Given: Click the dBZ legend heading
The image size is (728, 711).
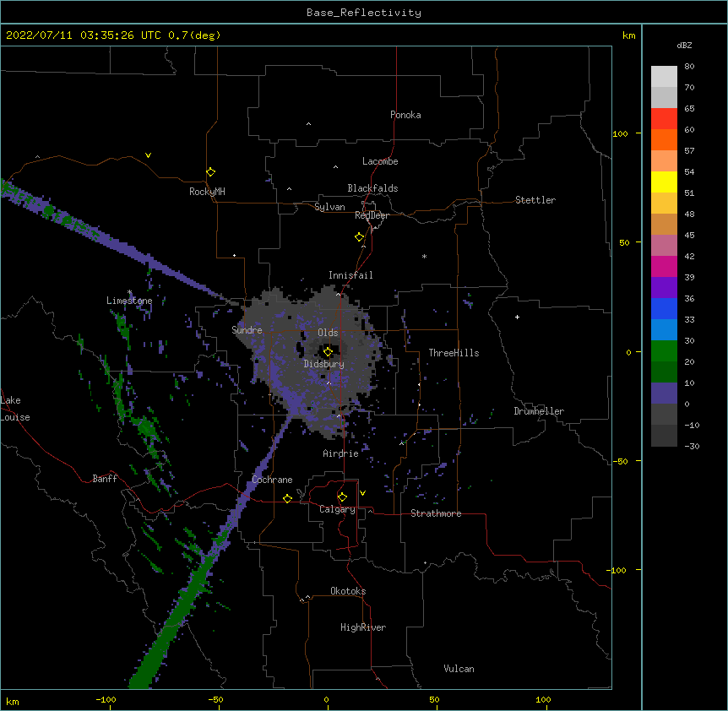Looking at the screenshot, I should [x=684, y=45].
